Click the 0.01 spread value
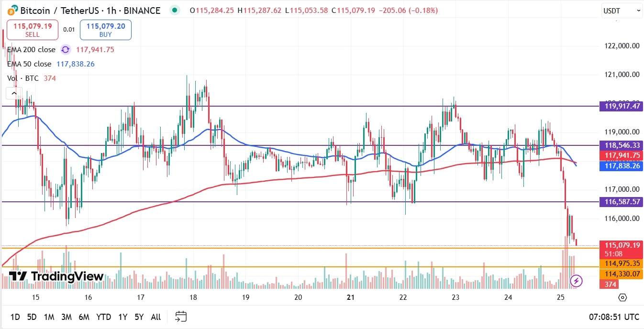Image resolution: width=644 pixels, height=329 pixels. tap(69, 30)
